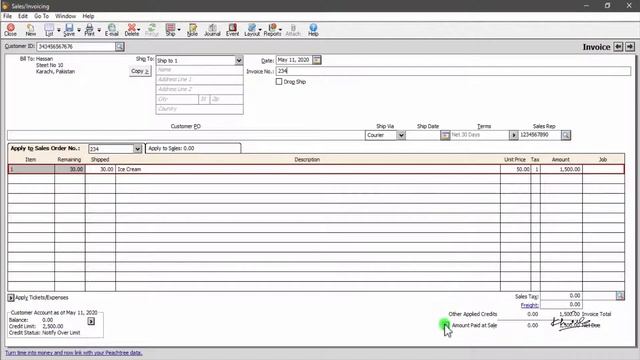Viewport: 640px width, 360px height.
Task: Open List dropdown arrow in toolbar
Action: [58, 30]
